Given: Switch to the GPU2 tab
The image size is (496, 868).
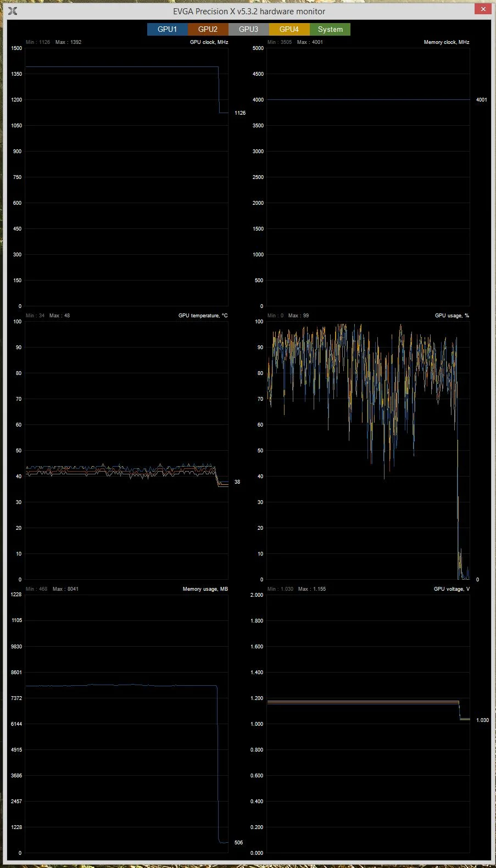Looking at the screenshot, I should point(208,29).
